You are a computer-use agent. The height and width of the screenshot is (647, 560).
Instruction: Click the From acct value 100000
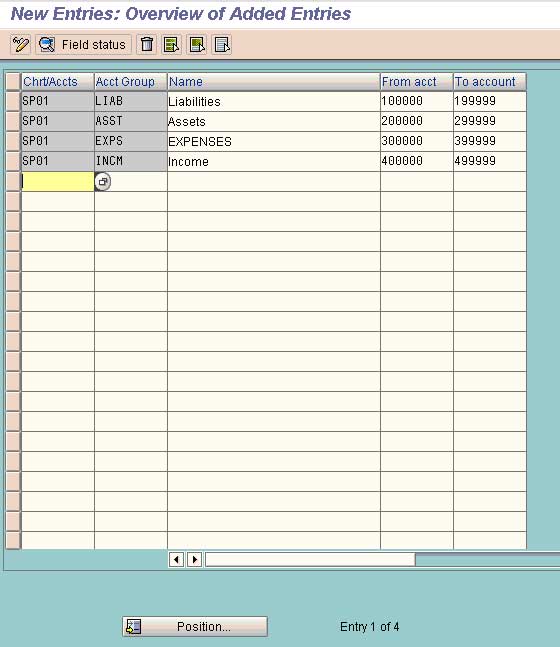tap(417, 102)
